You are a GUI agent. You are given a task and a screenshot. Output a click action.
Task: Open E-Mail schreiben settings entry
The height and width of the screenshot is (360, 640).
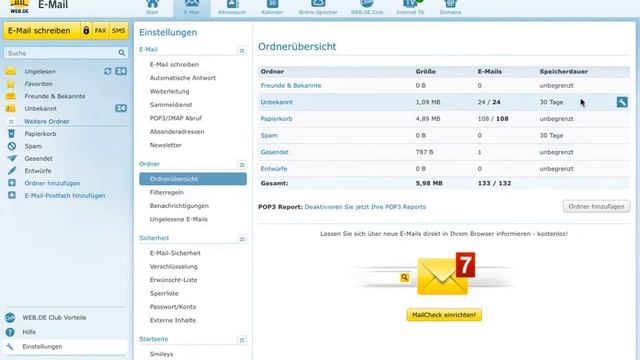coord(174,64)
